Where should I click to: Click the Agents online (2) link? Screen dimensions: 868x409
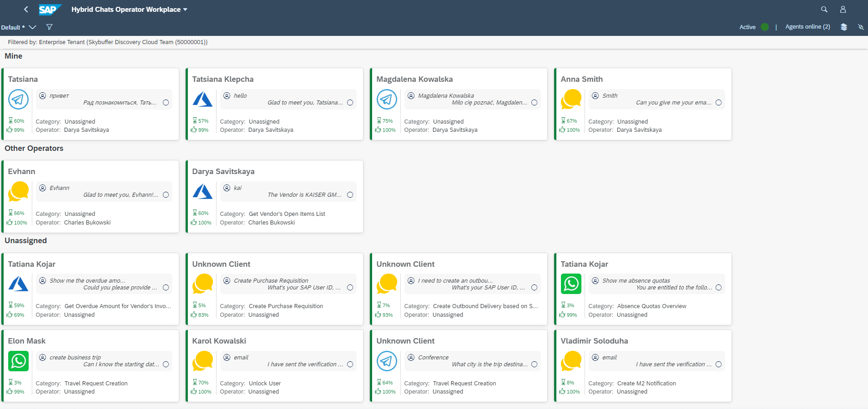(807, 27)
